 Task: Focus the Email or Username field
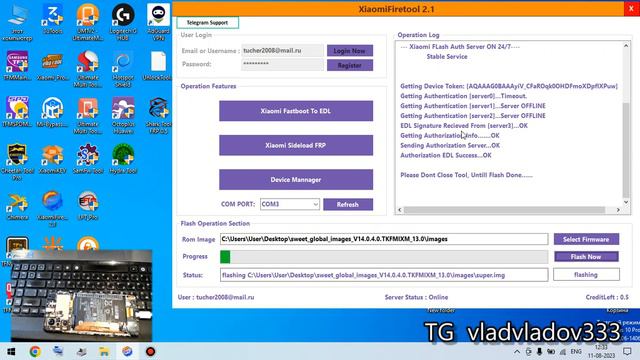pos(282,51)
